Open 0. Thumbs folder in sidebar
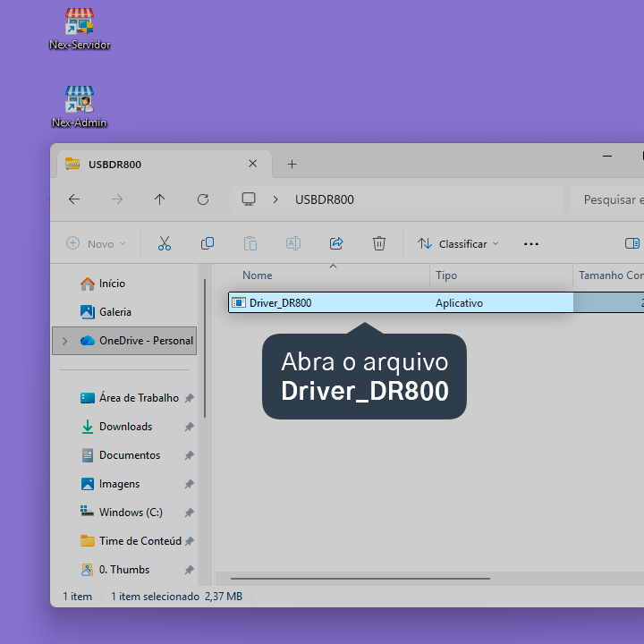 pyautogui.click(x=115, y=570)
